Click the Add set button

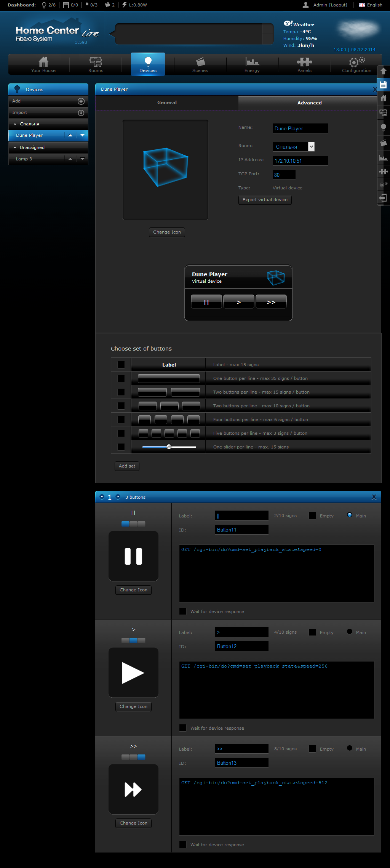coord(127,466)
